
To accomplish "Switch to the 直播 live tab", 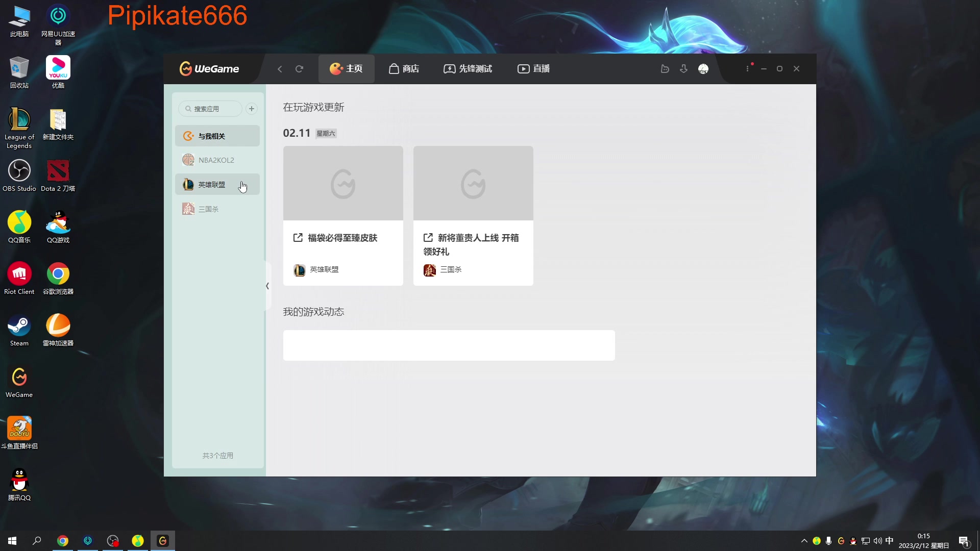I will [533, 69].
